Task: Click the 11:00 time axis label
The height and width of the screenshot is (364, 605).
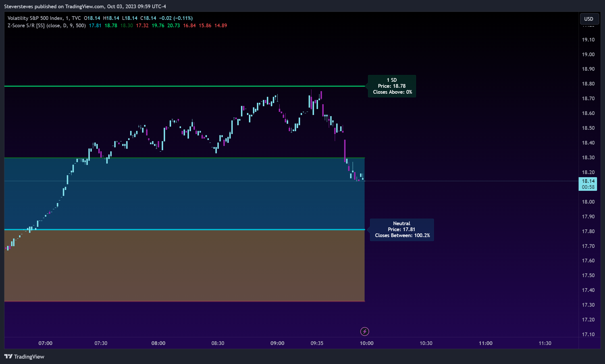Action: [486, 343]
